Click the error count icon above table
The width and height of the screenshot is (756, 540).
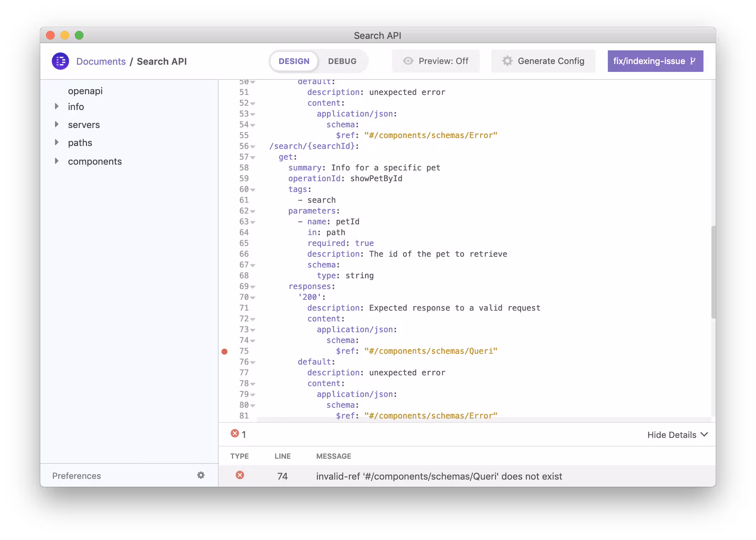[x=234, y=434]
